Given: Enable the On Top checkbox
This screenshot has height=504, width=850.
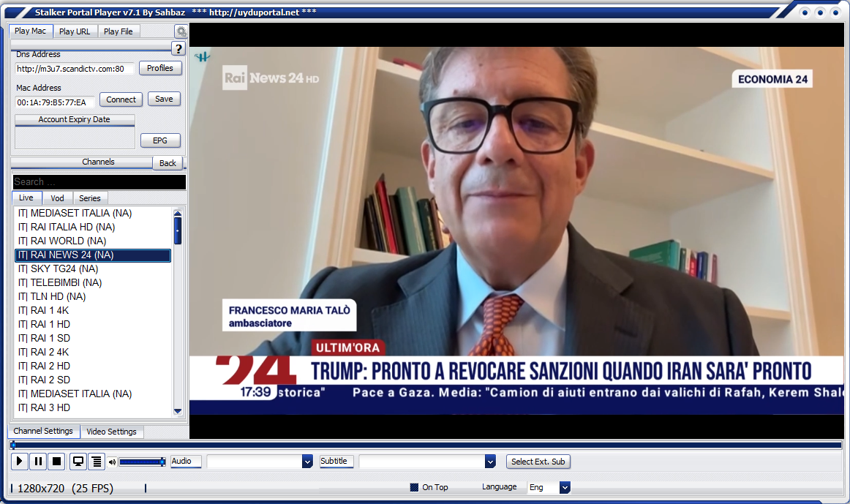Looking at the screenshot, I should pos(414,487).
